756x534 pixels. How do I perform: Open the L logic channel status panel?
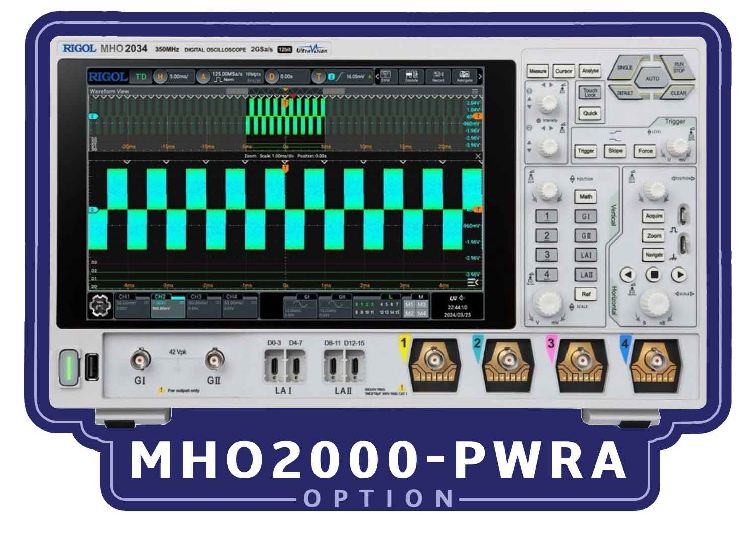[376, 305]
